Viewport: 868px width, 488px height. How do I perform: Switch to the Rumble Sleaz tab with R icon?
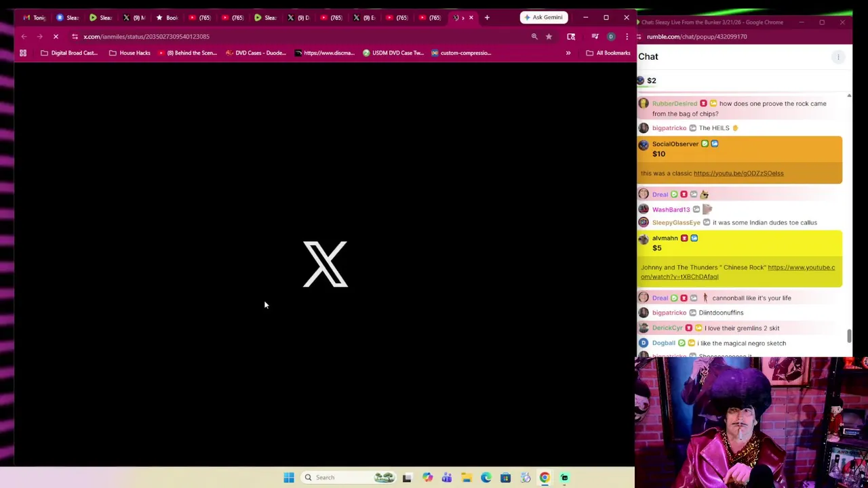pyautogui.click(x=68, y=18)
